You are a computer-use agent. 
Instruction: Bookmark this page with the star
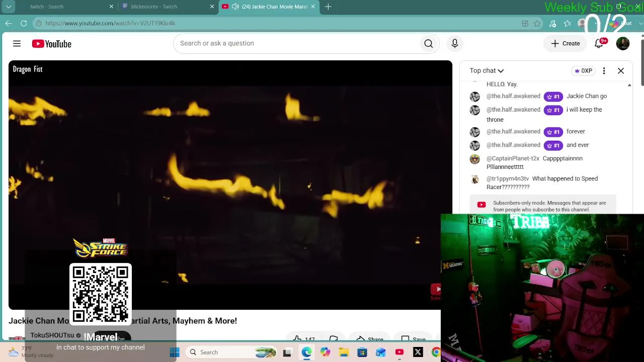coord(537,23)
